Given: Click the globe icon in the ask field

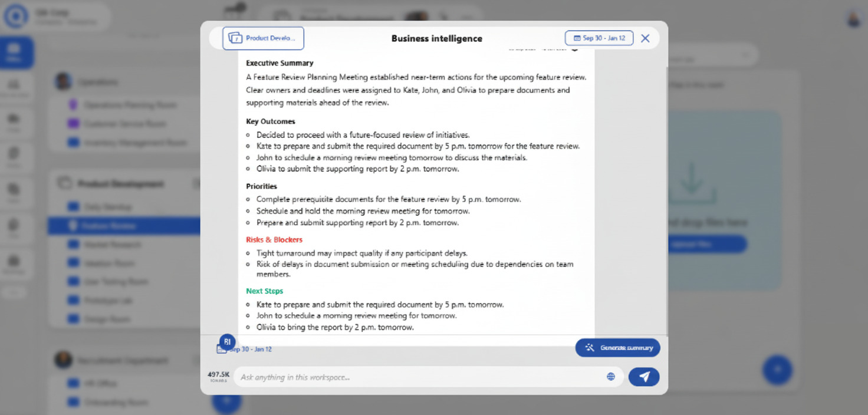Looking at the screenshot, I should coord(611,377).
